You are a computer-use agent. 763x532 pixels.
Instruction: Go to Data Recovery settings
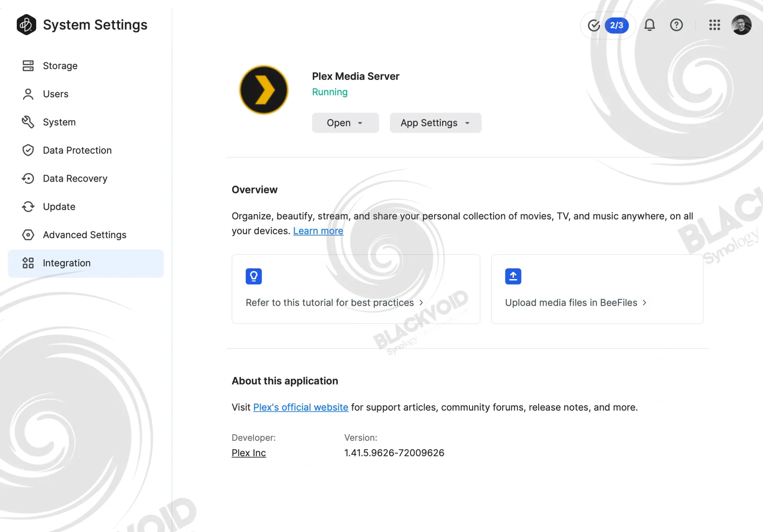[x=86, y=179]
